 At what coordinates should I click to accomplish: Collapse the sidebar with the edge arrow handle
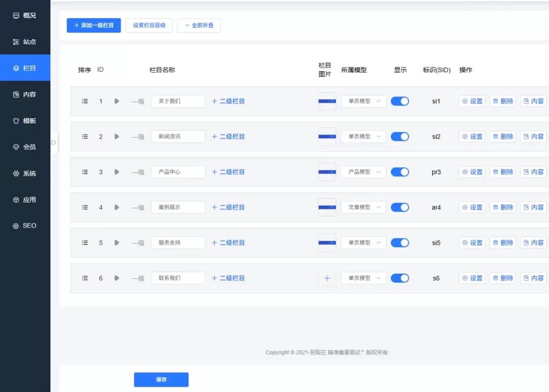tap(54, 142)
